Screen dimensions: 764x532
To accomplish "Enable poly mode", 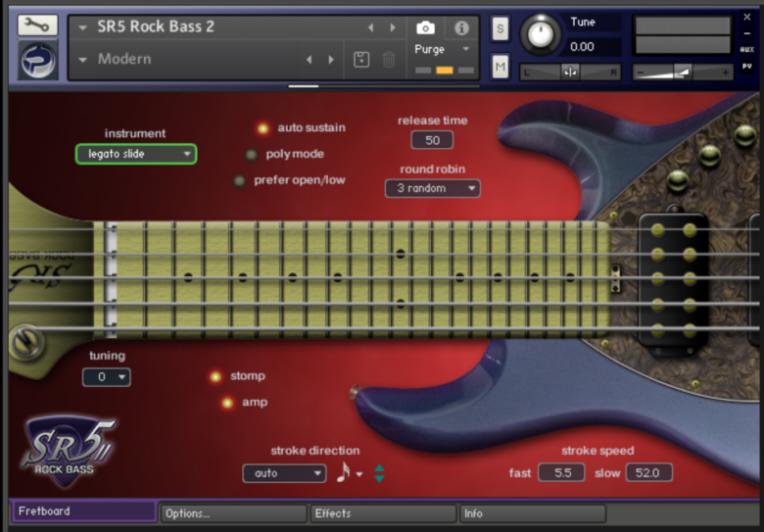I will [251, 155].
